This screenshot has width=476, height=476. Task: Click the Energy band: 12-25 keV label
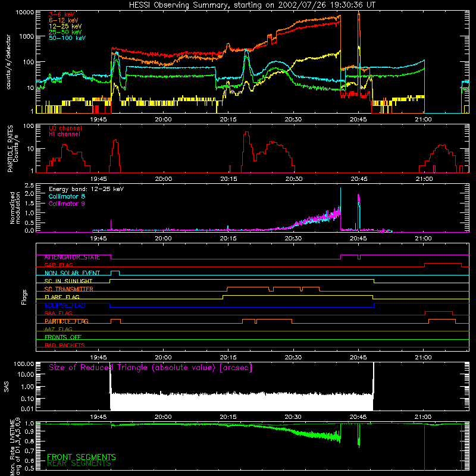point(86,189)
